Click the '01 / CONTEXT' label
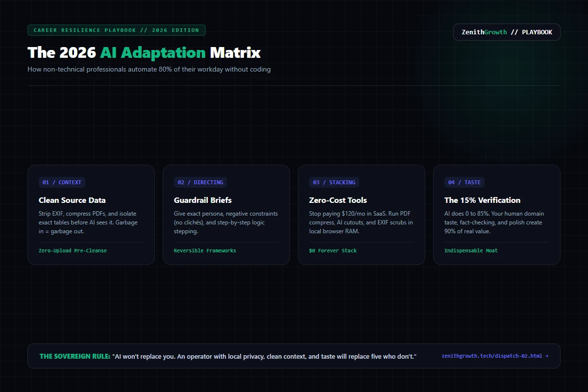The height and width of the screenshot is (392, 588). click(x=62, y=182)
